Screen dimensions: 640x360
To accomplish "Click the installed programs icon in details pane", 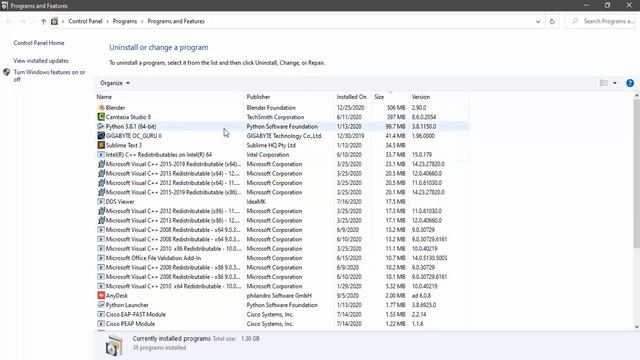I will click(114, 345).
